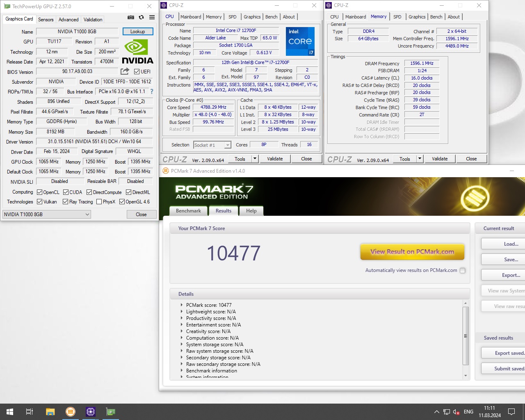Viewport: 525px width, 420px height.
Task: Click the GPU-Z refresh icon
Action: [x=141, y=17]
